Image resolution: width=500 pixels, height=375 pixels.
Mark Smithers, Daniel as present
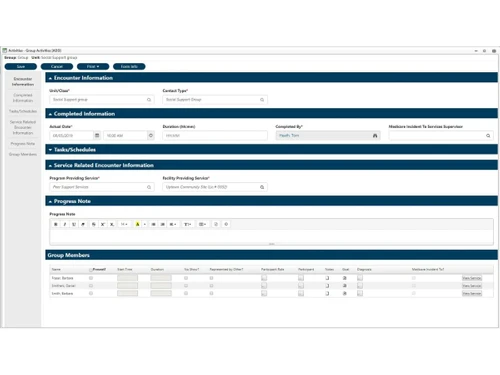91,286
